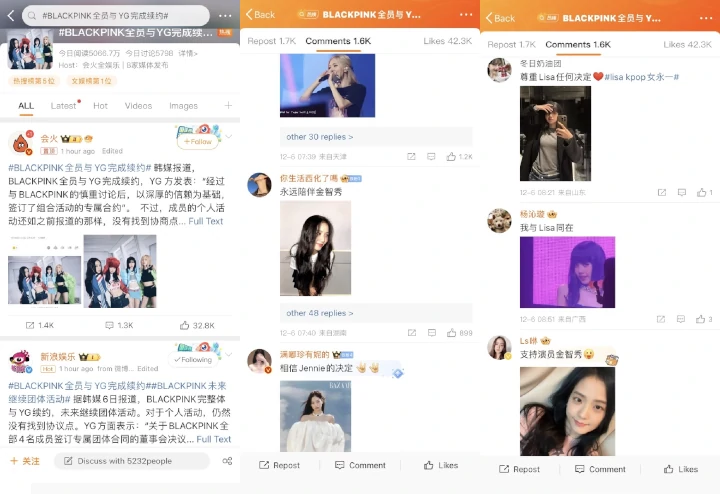Open Ls琳 commenter avatar

click(x=499, y=348)
